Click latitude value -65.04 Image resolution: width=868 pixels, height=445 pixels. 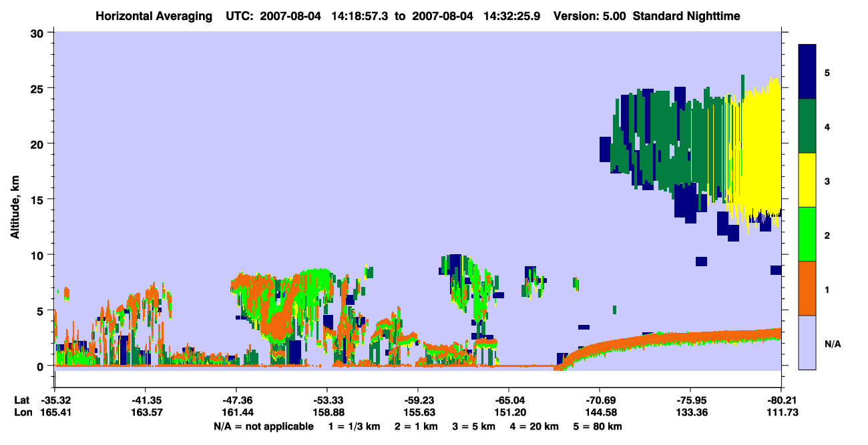point(508,400)
